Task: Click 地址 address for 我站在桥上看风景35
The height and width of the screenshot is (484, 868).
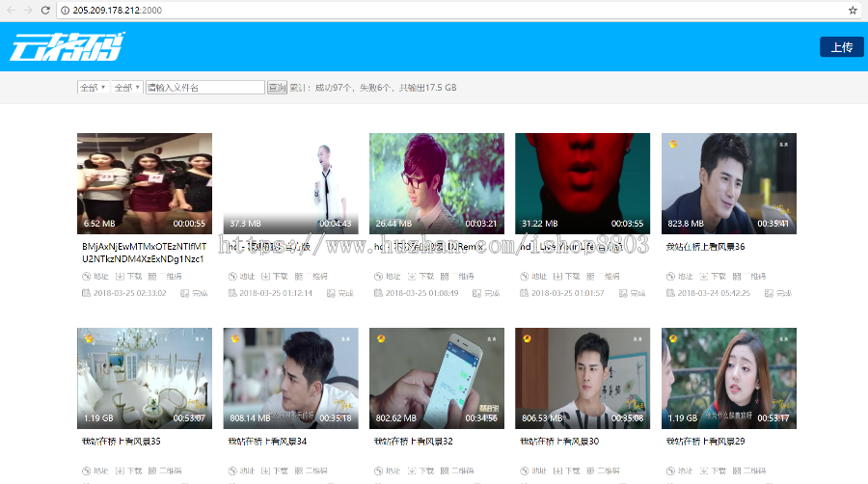Action: coord(95,471)
